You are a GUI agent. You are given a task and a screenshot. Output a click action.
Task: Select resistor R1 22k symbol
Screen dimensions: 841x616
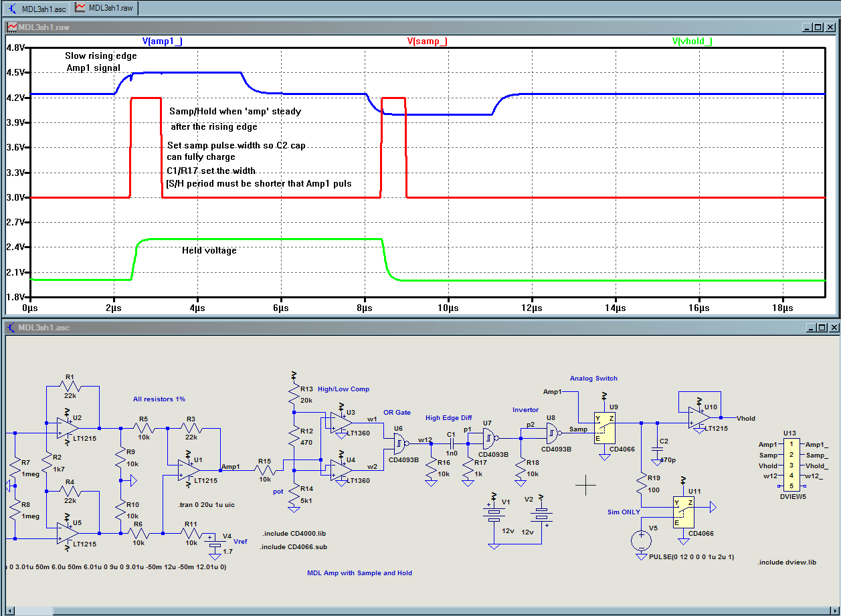pyautogui.click(x=71, y=387)
